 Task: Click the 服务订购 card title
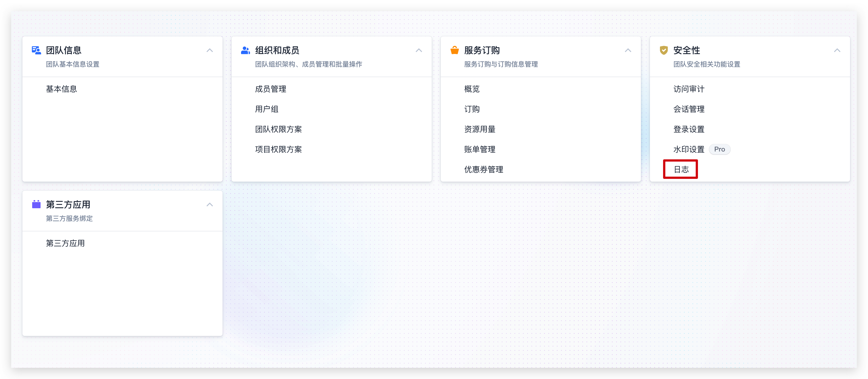[482, 50]
